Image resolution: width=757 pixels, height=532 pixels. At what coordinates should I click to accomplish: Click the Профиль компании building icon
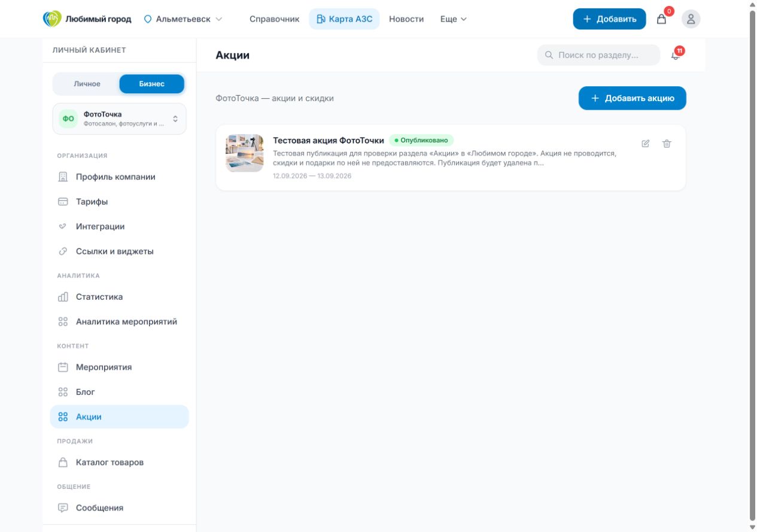click(x=63, y=177)
